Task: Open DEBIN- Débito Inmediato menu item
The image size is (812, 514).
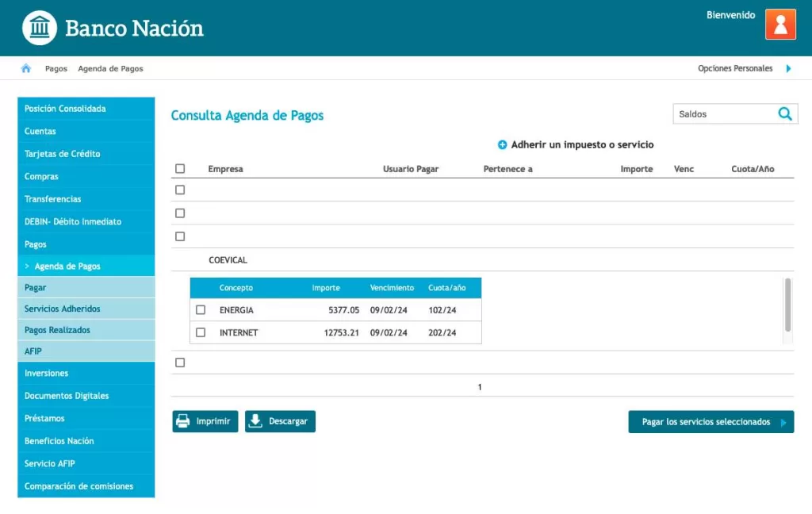Action: 86,221
